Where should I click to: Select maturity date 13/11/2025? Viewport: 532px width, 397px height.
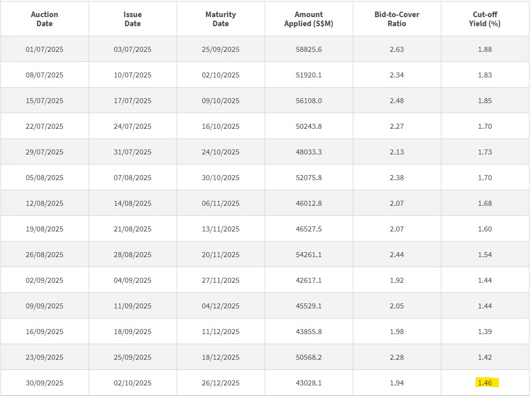(x=220, y=229)
